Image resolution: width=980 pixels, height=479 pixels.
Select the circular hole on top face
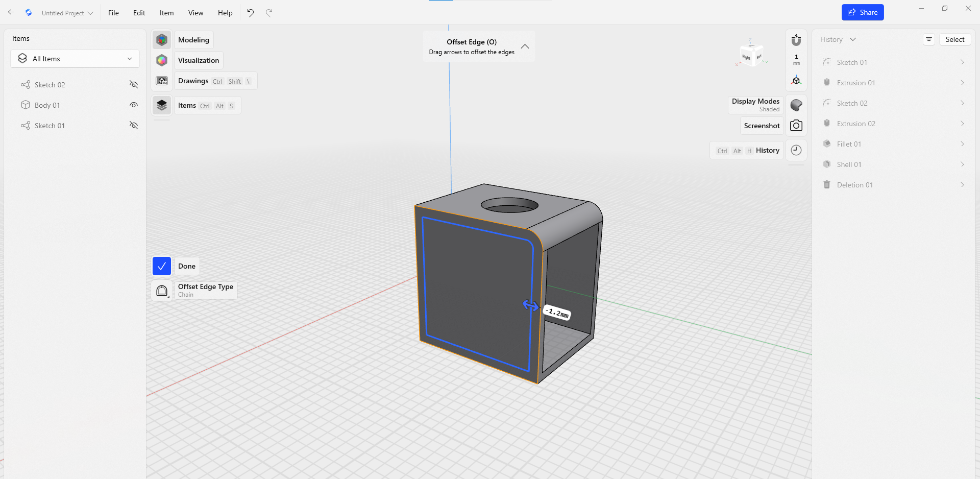(509, 205)
